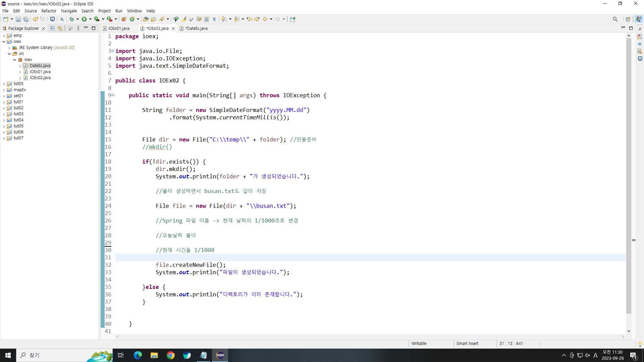Run the program with green Run button
Viewport: 644px width, 362px height.
click(84, 19)
